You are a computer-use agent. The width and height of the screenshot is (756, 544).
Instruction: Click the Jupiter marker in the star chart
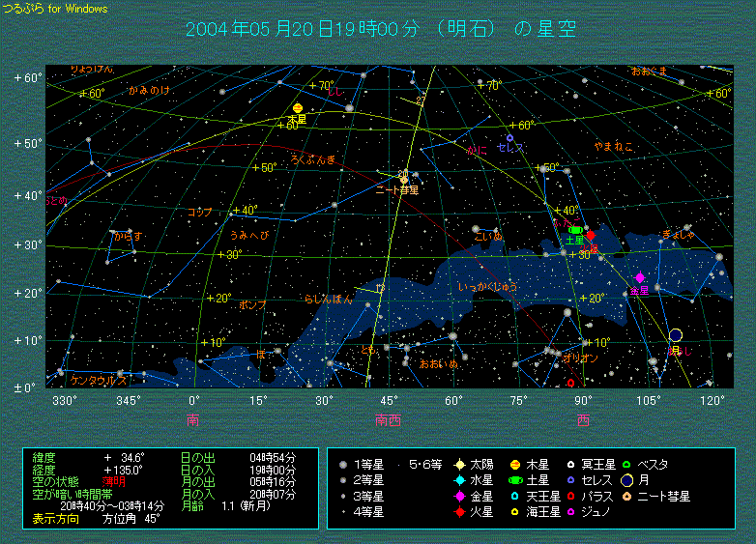click(298, 108)
